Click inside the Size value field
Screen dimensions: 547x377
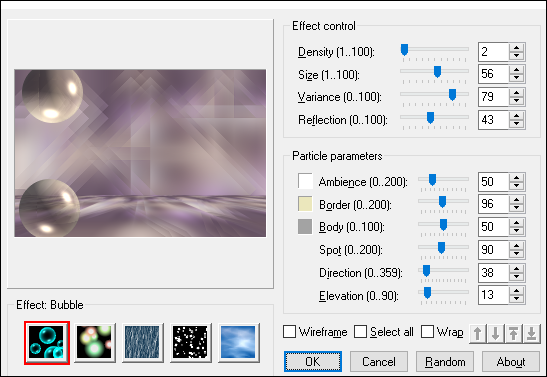[x=494, y=74]
